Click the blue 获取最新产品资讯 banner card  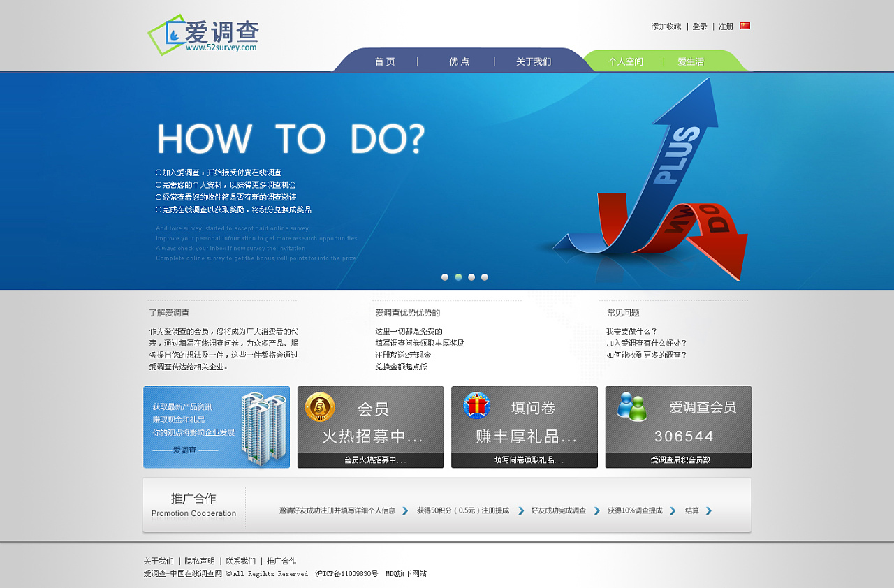[x=217, y=427]
